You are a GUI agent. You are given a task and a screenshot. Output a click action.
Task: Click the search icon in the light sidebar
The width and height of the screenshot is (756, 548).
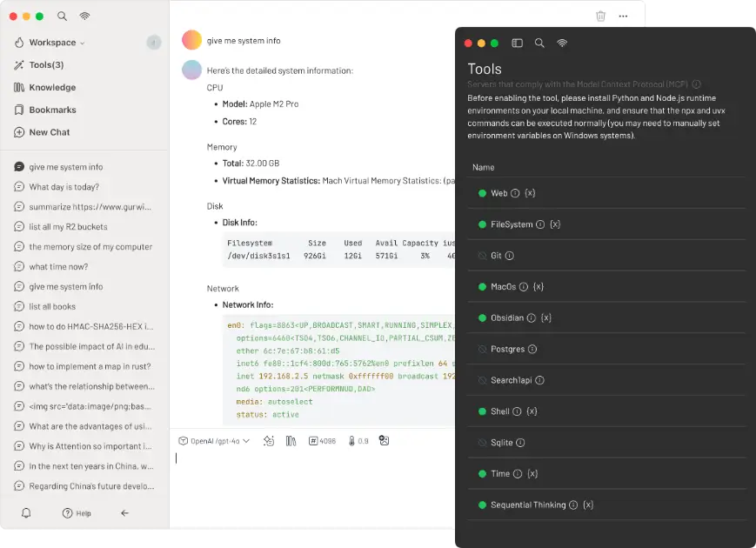pyautogui.click(x=62, y=16)
